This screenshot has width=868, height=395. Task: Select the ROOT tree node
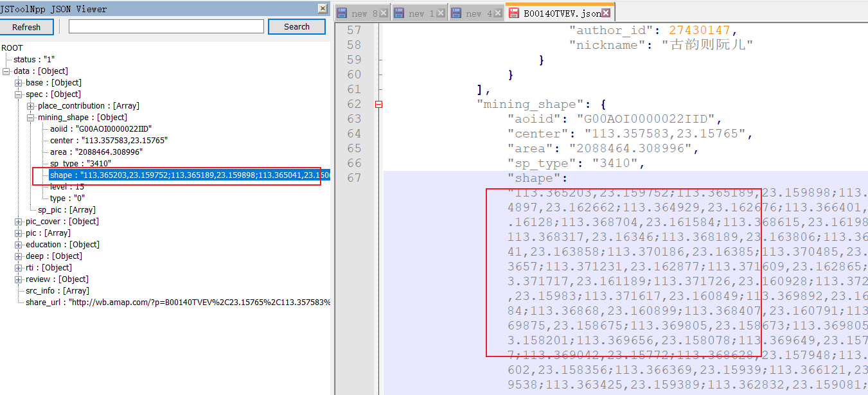tap(12, 48)
